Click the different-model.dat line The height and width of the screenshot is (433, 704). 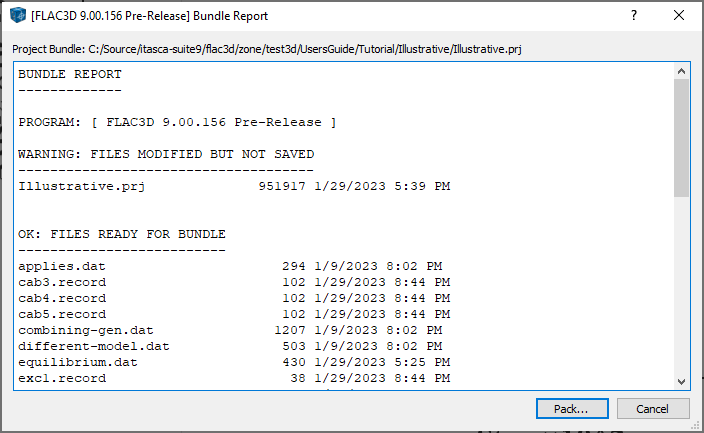coord(230,346)
